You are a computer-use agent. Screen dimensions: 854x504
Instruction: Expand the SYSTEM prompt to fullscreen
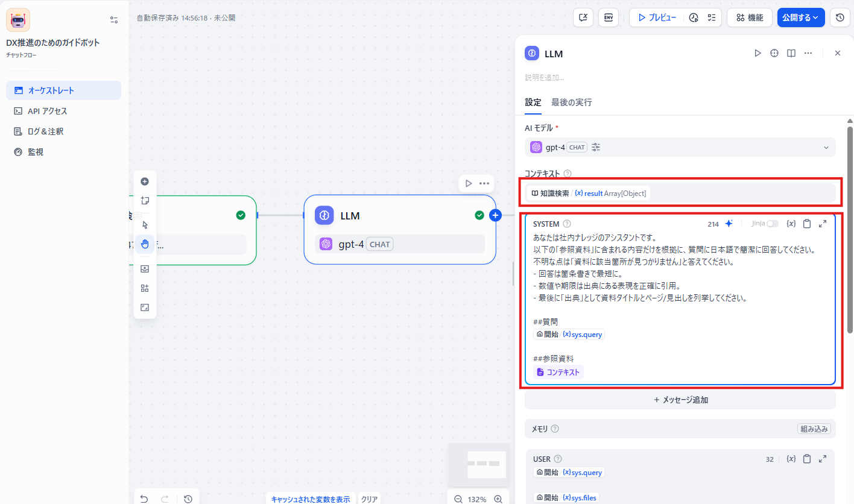pos(822,223)
